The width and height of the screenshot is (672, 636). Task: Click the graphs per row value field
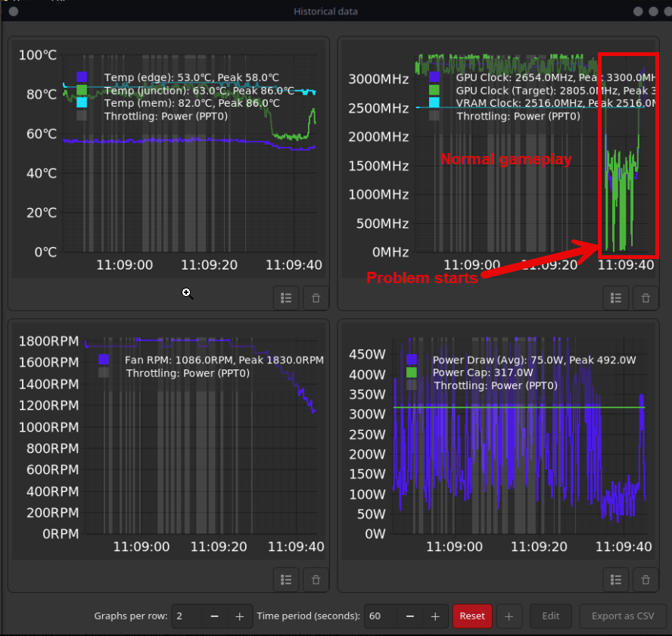[186, 616]
